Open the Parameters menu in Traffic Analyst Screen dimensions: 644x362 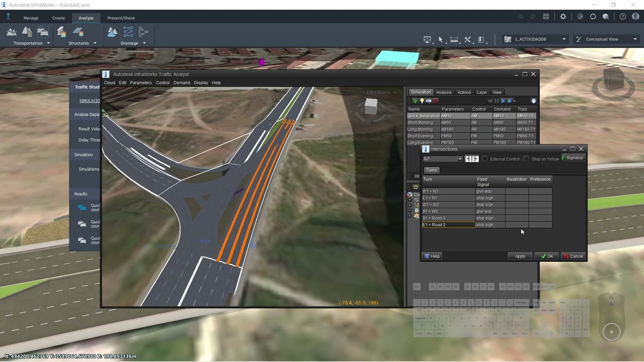(141, 82)
